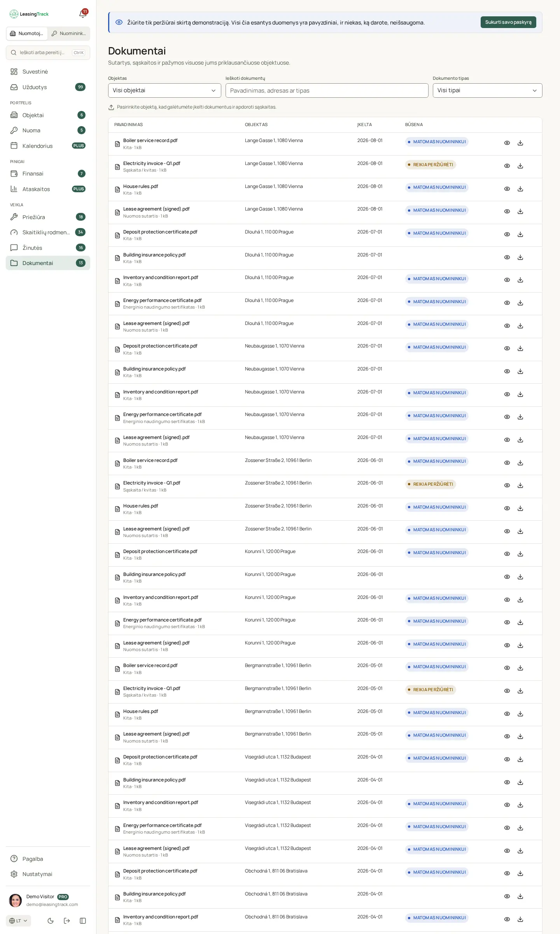This screenshot has height=934, width=560.
Task: Toggle dark mode moon icon
Action: click(51, 921)
